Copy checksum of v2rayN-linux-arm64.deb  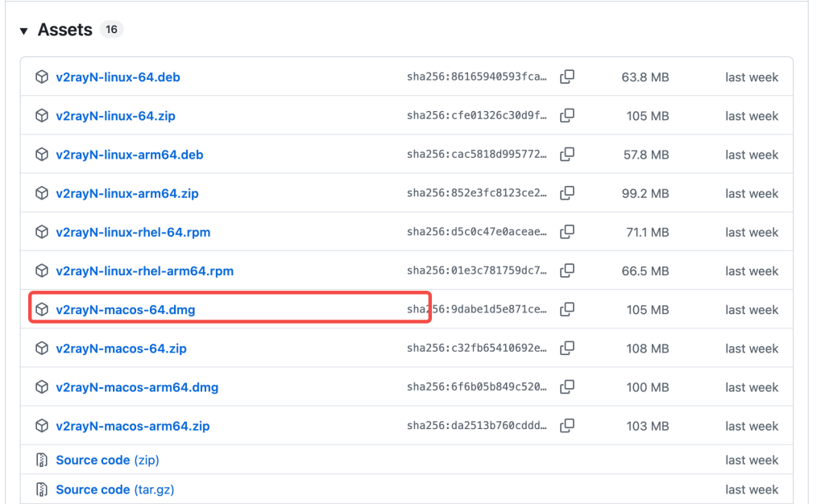pos(567,155)
